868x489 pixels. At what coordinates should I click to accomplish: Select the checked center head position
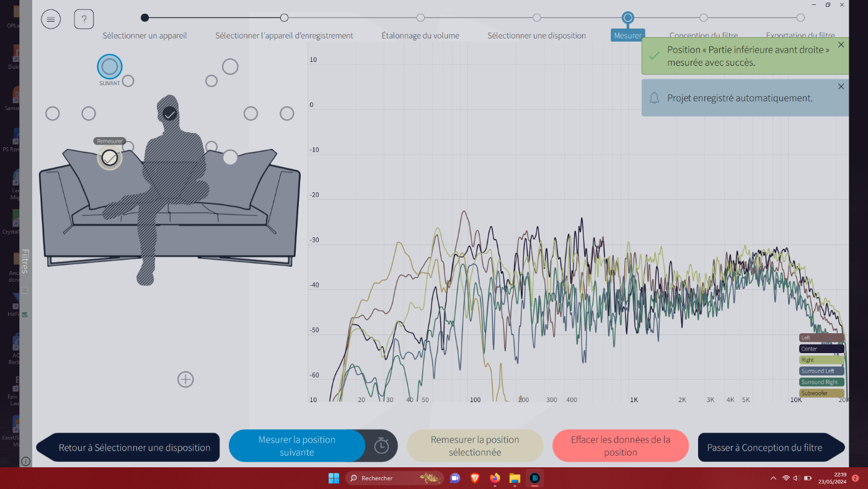(x=170, y=114)
